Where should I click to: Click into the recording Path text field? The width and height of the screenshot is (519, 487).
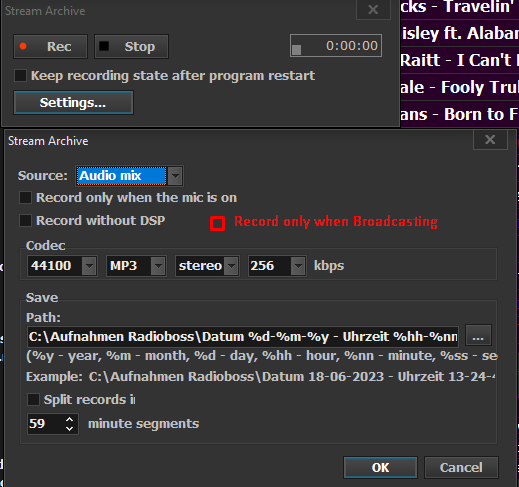point(243,337)
